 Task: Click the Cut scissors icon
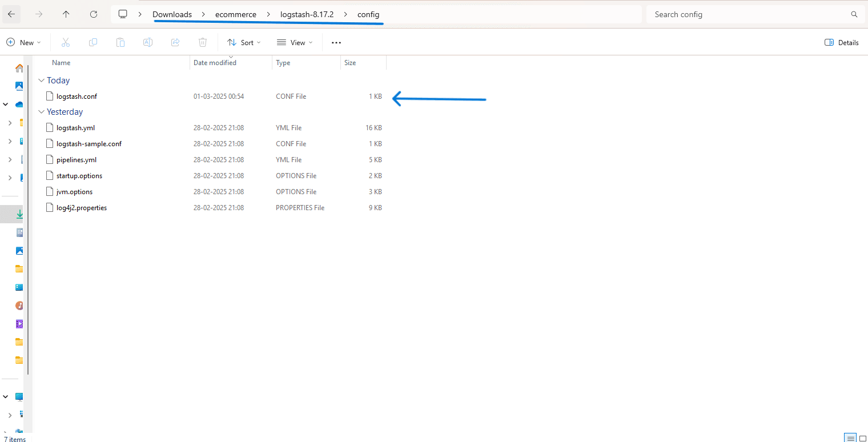(x=65, y=42)
